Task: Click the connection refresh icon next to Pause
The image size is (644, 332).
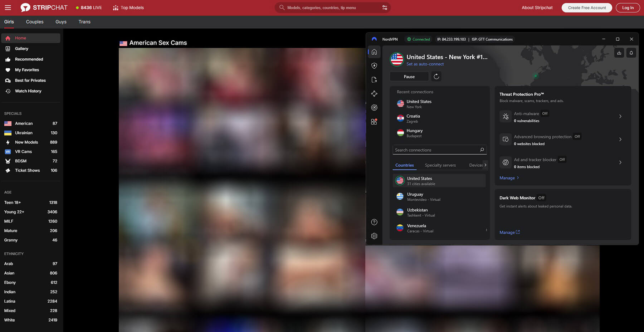Action: point(436,76)
